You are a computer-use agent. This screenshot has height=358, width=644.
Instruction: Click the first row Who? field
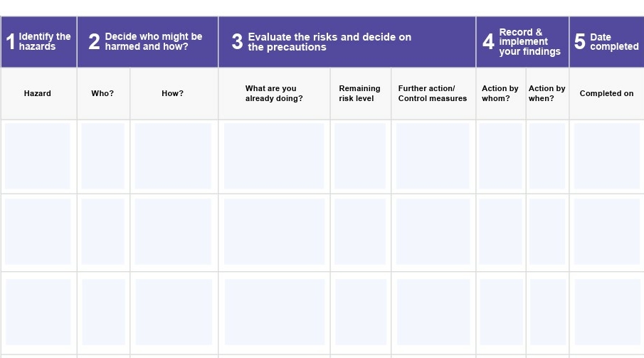click(x=102, y=156)
